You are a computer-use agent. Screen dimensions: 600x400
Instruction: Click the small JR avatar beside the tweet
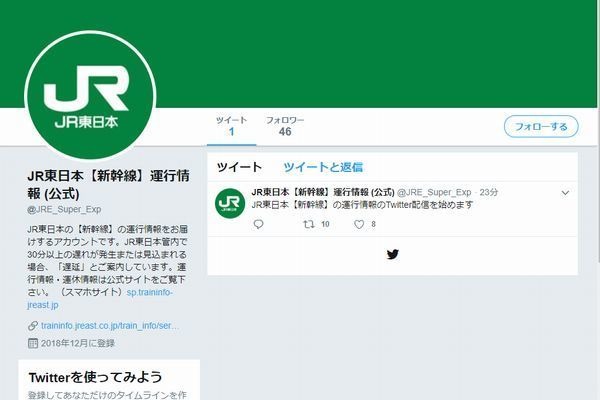[230, 203]
